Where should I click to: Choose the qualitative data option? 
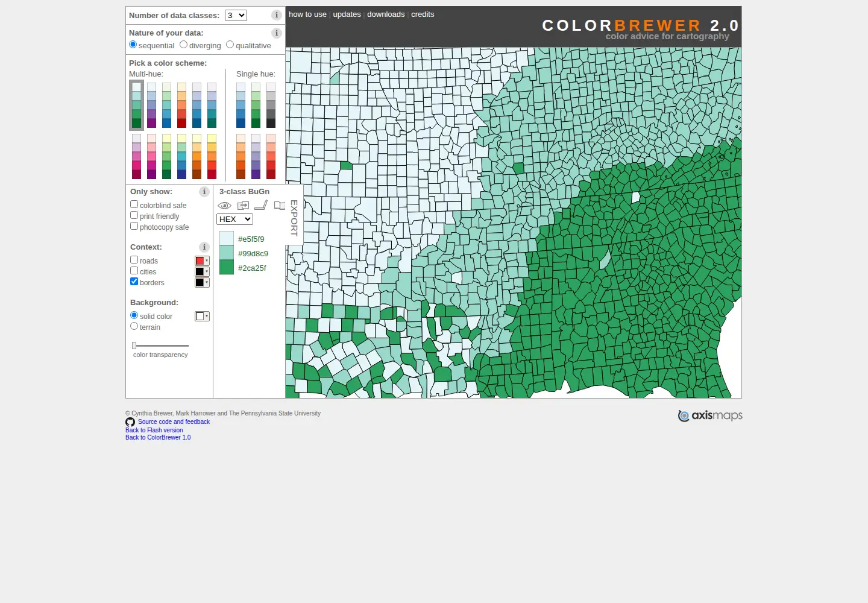230,45
